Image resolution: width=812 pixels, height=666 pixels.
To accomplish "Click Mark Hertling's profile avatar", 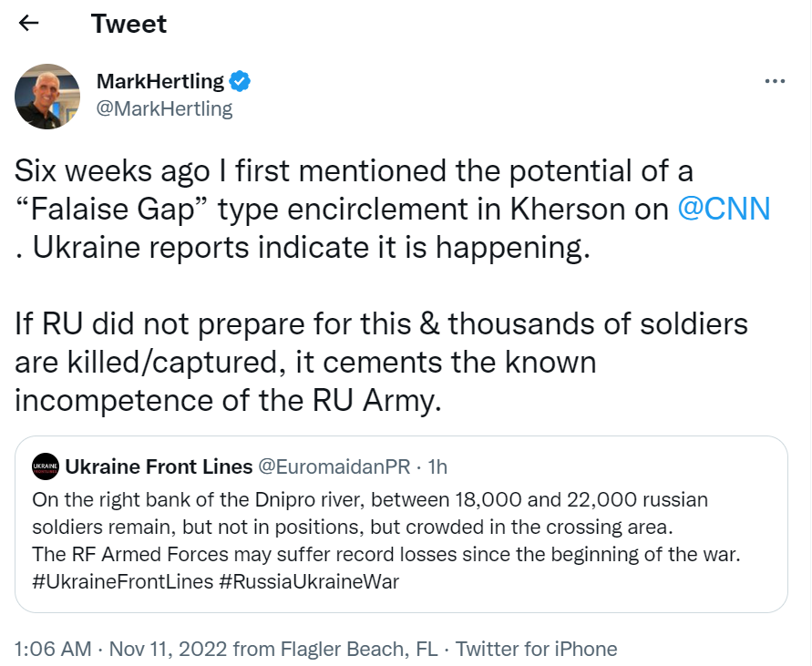I will (x=47, y=97).
